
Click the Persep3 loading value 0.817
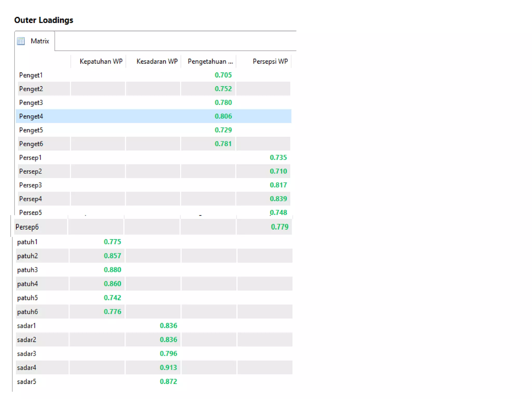(x=278, y=185)
